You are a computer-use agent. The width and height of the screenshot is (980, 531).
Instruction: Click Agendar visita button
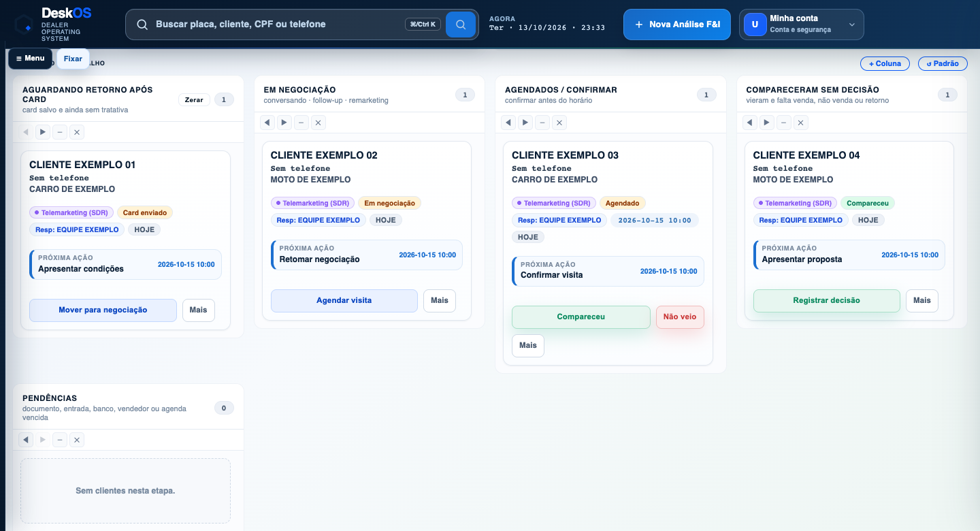(x=344, y=300)
